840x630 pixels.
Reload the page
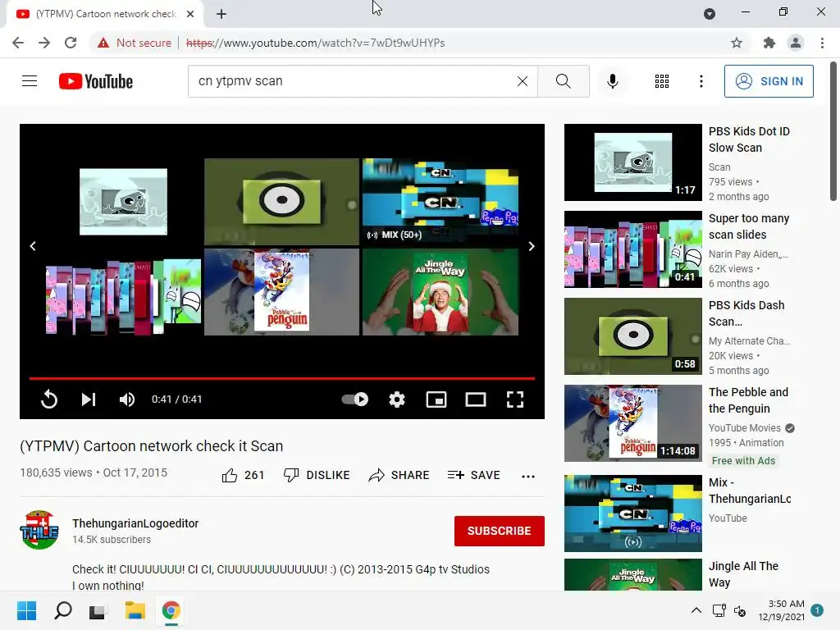pyautogui.click(x=71, y=43)
